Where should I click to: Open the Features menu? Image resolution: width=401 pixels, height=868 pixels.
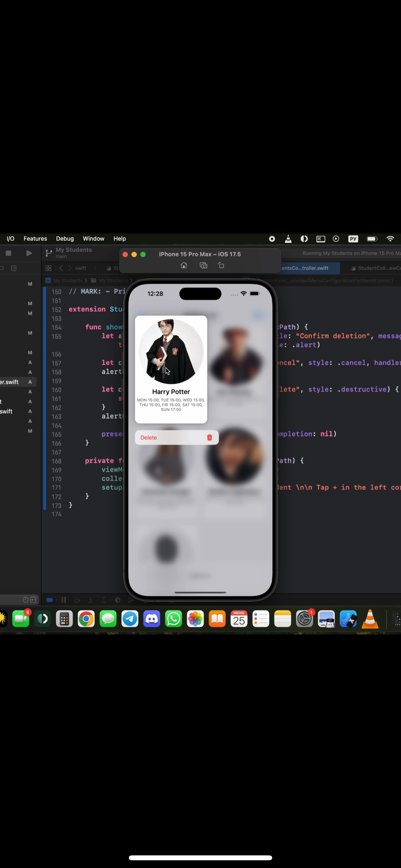click(35, 239)
